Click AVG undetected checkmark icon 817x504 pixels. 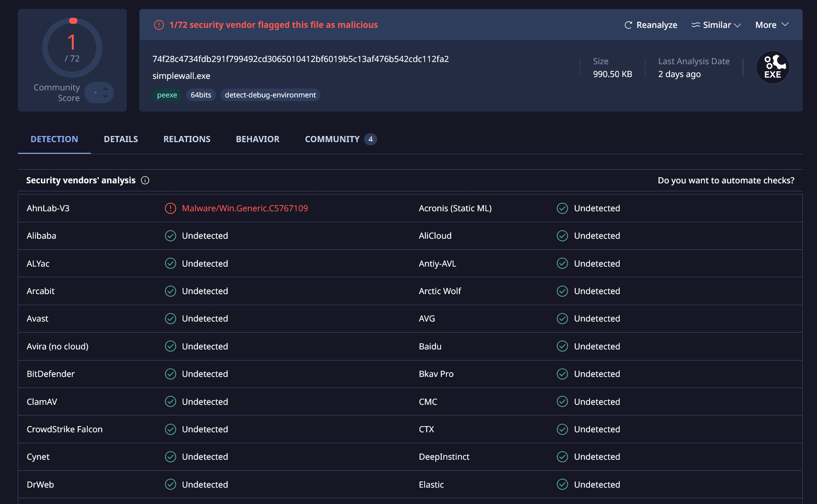click(563, 318)
